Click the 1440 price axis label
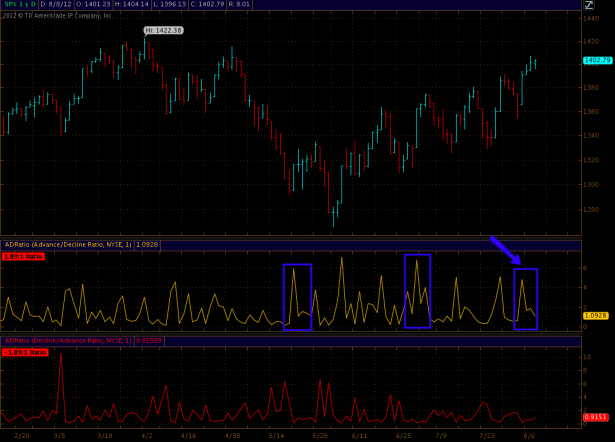Screen dimensions: 615x442 pyautogui.click(x=591, y=18)
